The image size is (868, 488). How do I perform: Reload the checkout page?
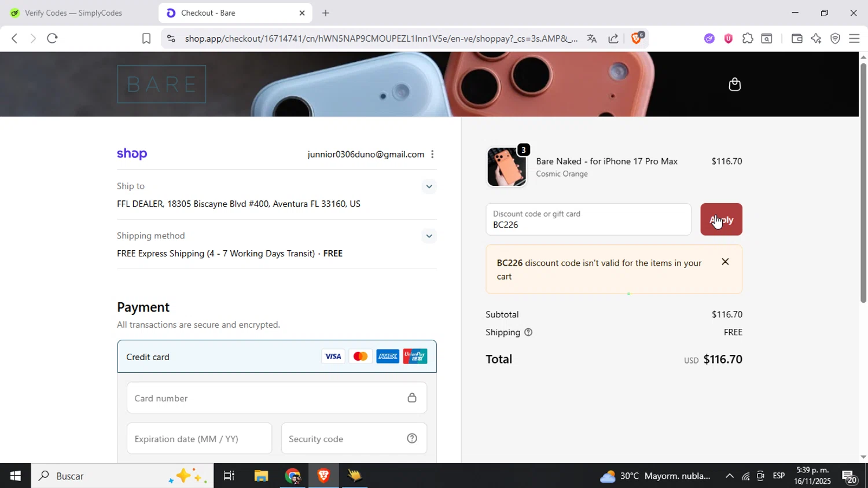[53, 38]
